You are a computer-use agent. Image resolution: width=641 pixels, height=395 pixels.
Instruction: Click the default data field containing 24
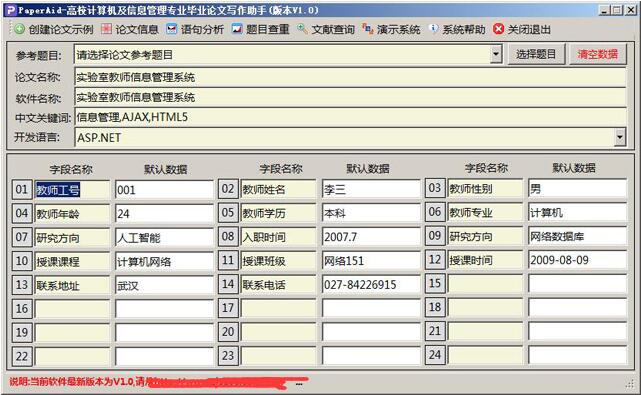pyautogui.click(x=164, y=213)
